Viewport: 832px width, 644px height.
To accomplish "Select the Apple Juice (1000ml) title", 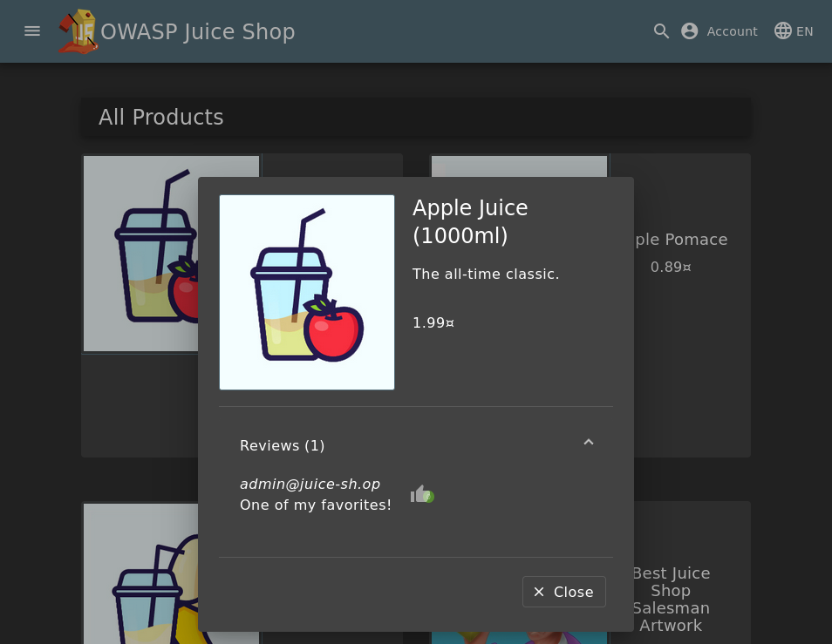I will (x=470, y=221).
